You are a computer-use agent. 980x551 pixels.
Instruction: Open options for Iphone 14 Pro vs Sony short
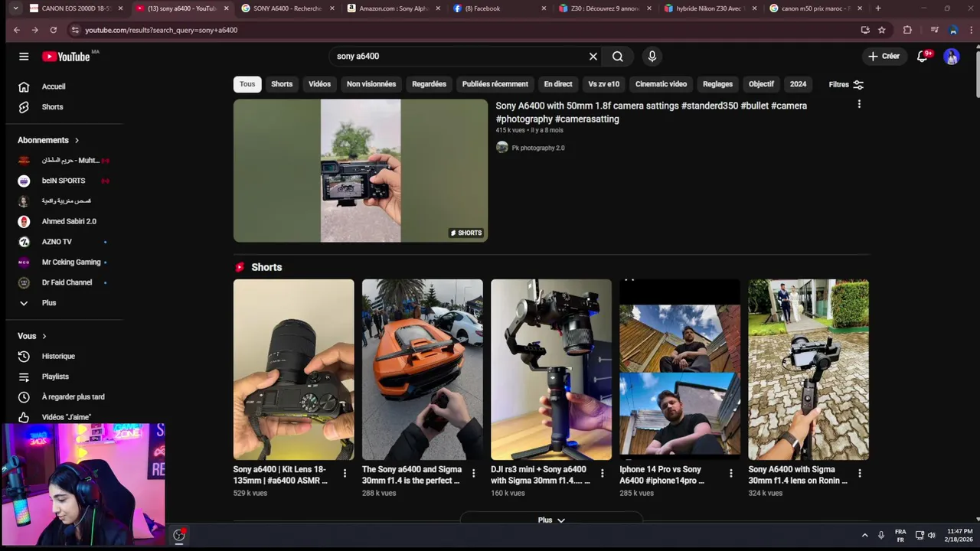(730, 474)
